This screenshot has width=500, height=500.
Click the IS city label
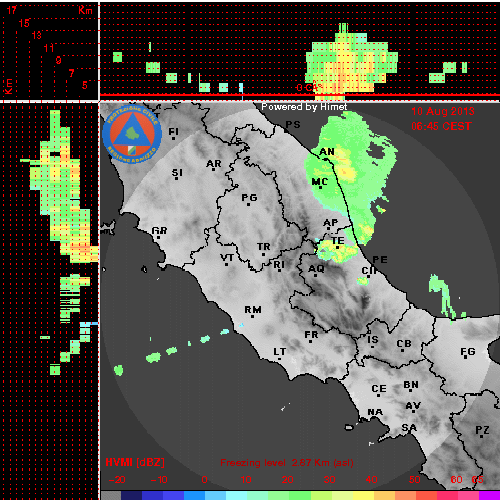click(373, 340)
